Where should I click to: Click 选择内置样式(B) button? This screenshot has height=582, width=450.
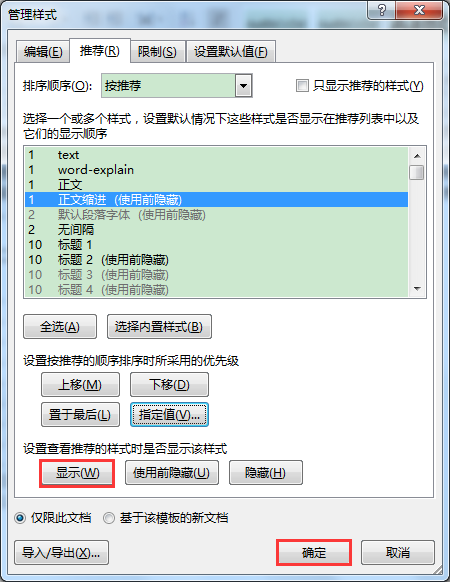[x=159, y=327]
